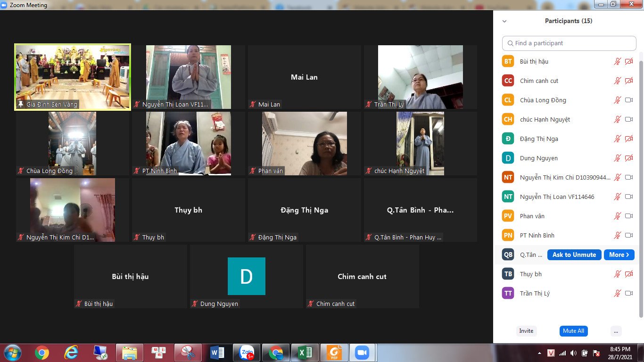Select Dung Nguyen in the participants list

(532, 158)
